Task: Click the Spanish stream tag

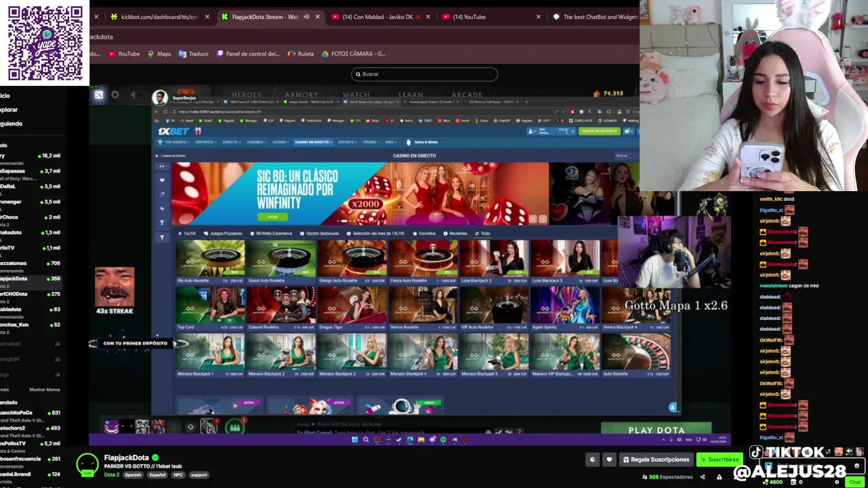Action: 133,474
